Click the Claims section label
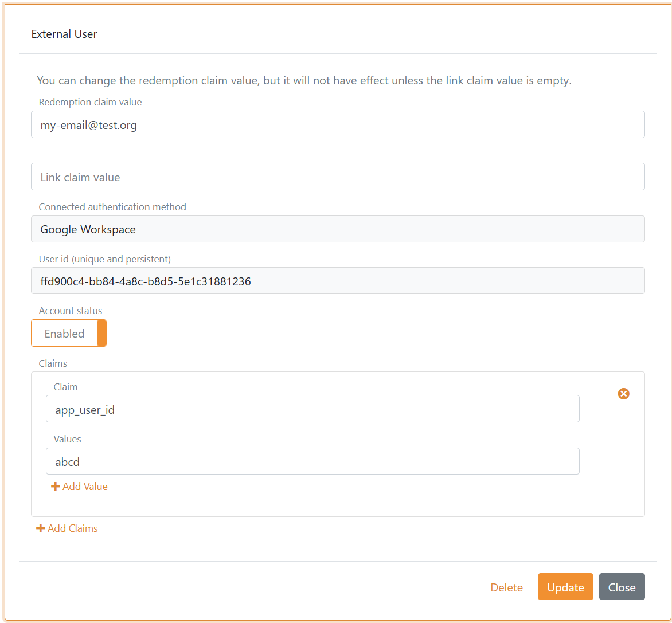 pos(52,363)
